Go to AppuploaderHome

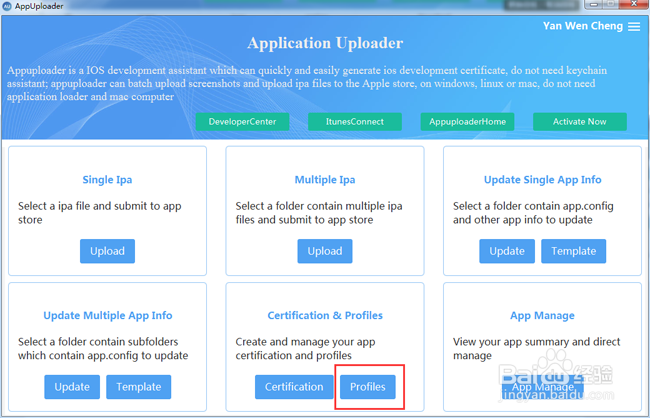pyautogui.click(x=467, y=122)
